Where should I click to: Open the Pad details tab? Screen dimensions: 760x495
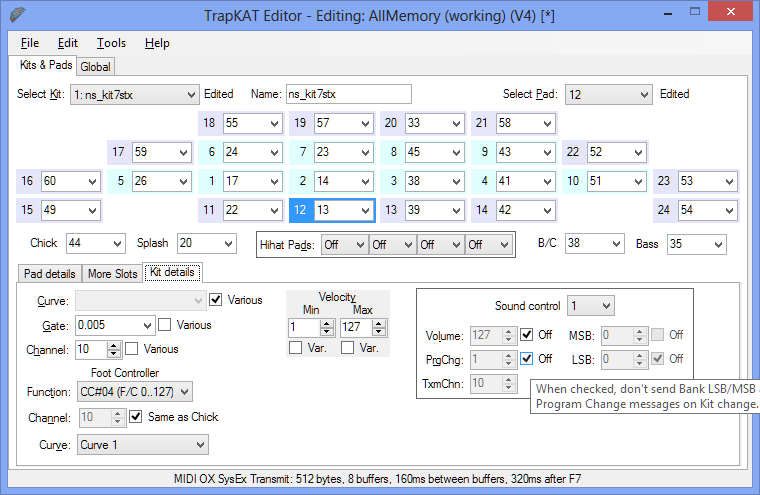tap(49, 274)
